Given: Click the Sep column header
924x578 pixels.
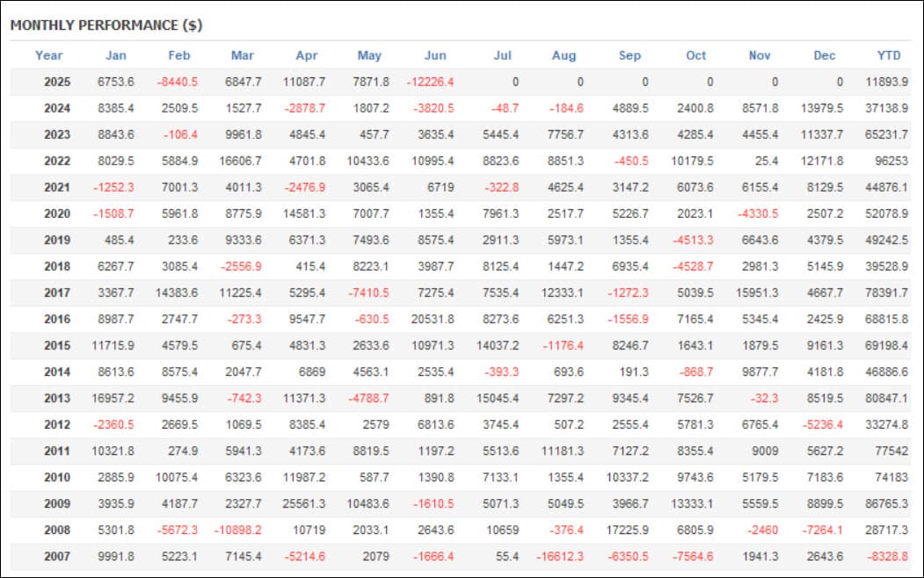Looking at the screenshot, I should [x=629, y=55].
